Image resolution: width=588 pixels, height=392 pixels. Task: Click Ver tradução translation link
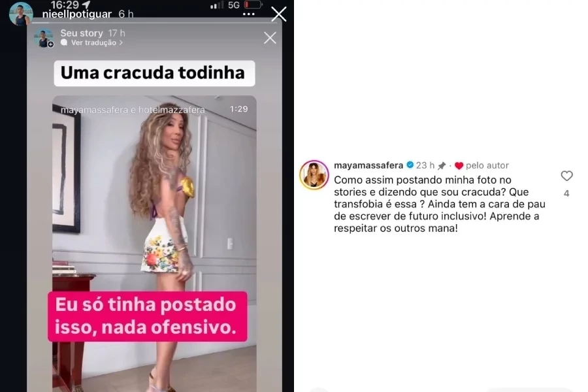coord(93,42)
